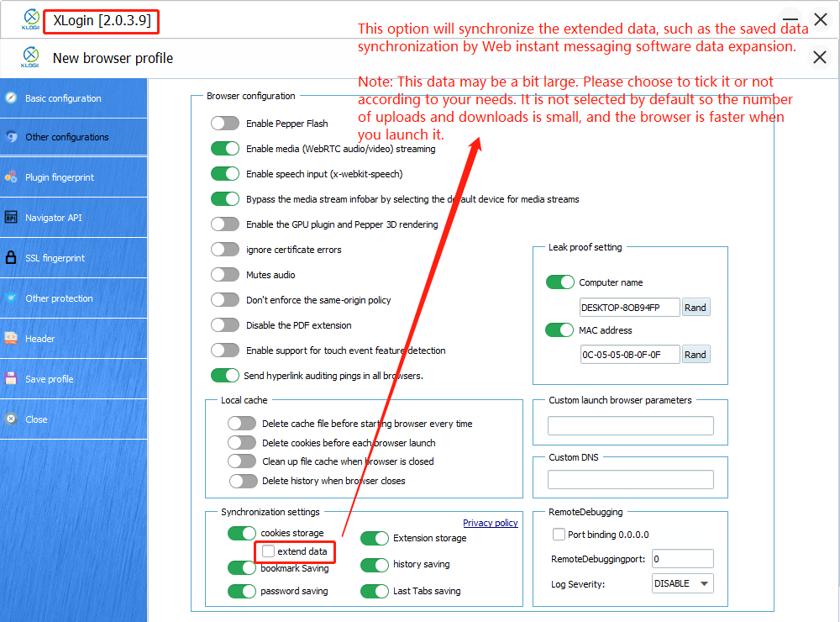Disable the bookmark Saving toggle
Viewport: 840px width, 622px height.
point(242,568)
